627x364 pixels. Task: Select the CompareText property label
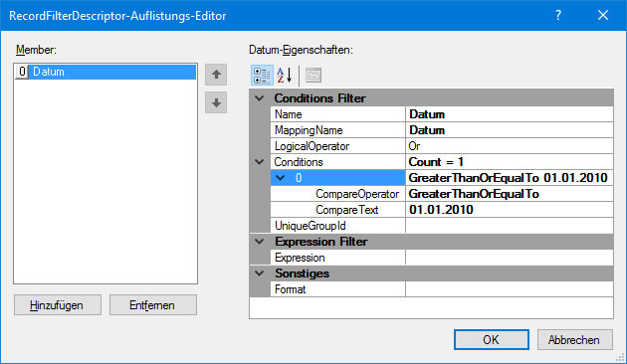click(347, 210)
